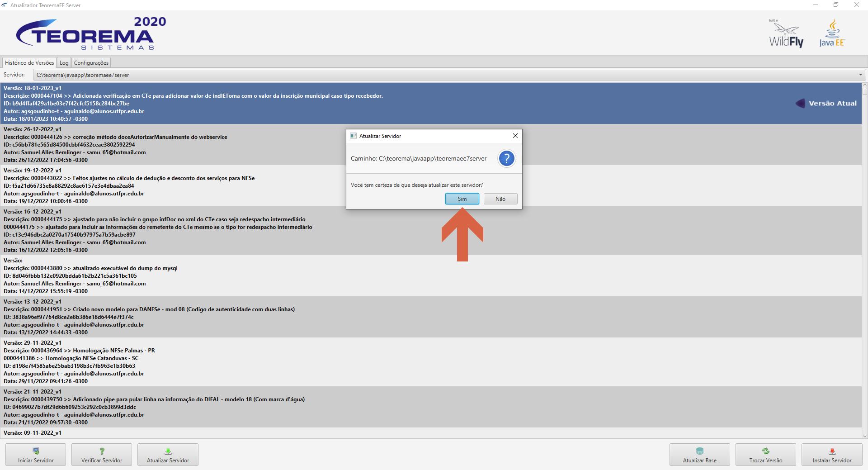
Task: Select version entry 09-11-2022_v1
Action: [431, 433]
